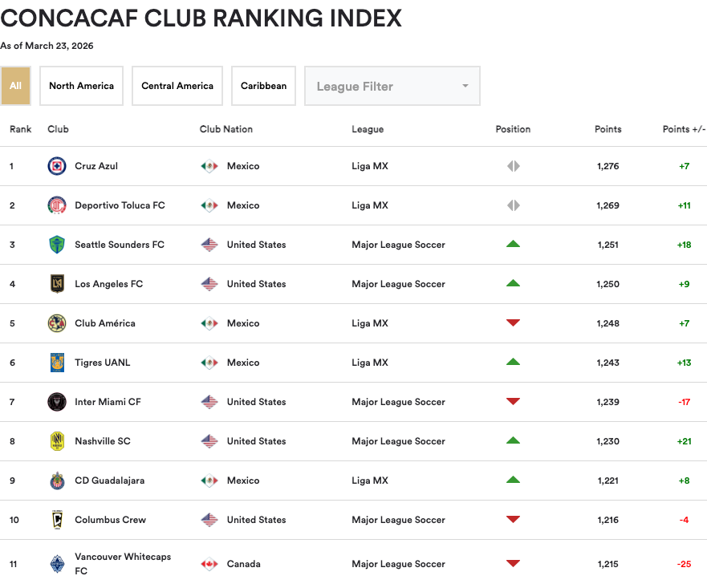Sort by the Points column header
707x588 pixels.
coord(607,129)
